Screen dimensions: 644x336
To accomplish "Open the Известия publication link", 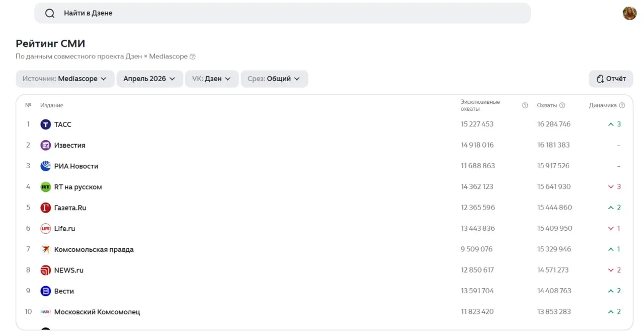I will (x=70, y=145).
